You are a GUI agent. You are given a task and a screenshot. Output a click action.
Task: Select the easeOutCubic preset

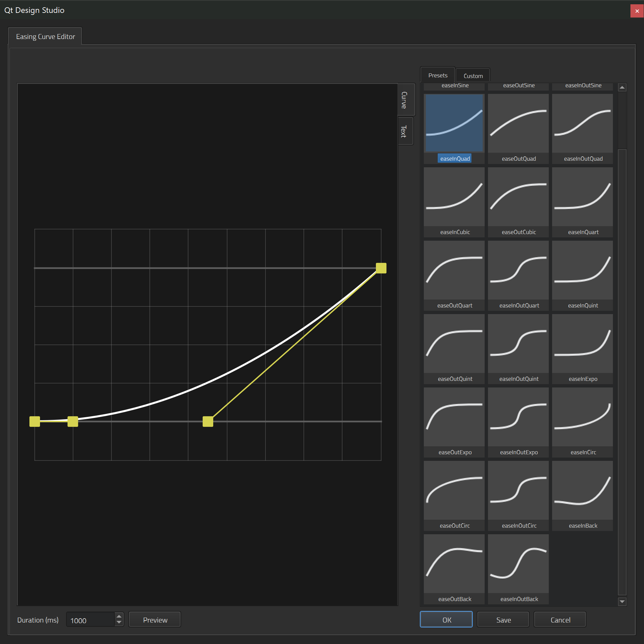(518, 197)
